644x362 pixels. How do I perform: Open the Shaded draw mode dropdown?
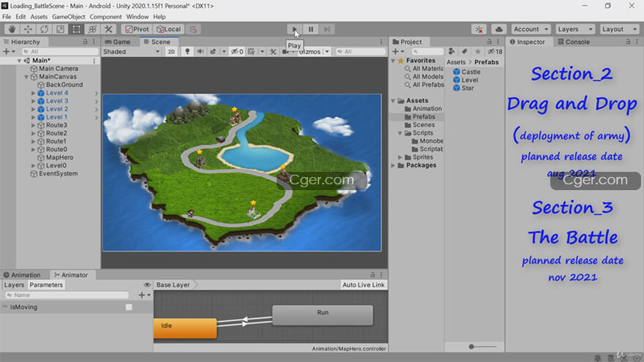132,52
